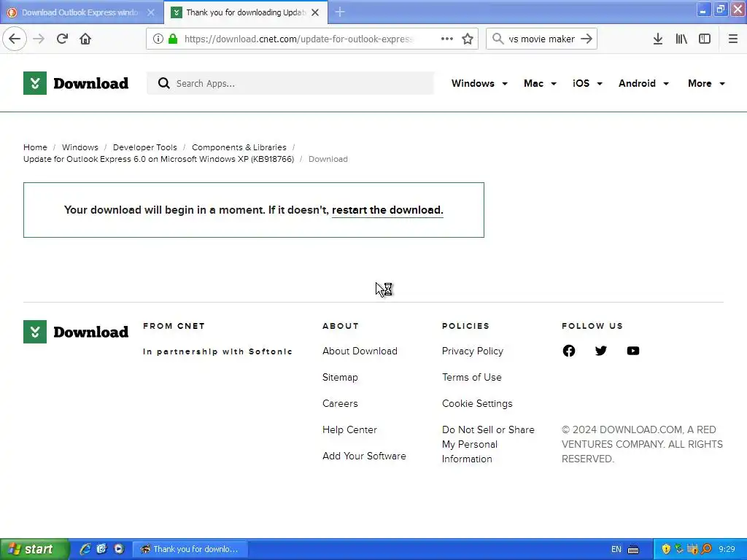
Task: Open the Facebook follow icon
Action: pyautogui.click(x=569, y=351)
